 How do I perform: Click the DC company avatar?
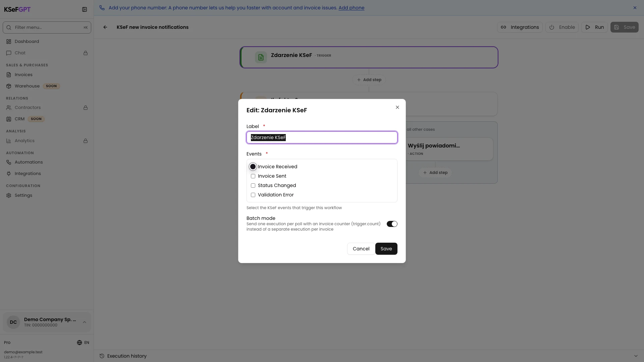[13, 322]
